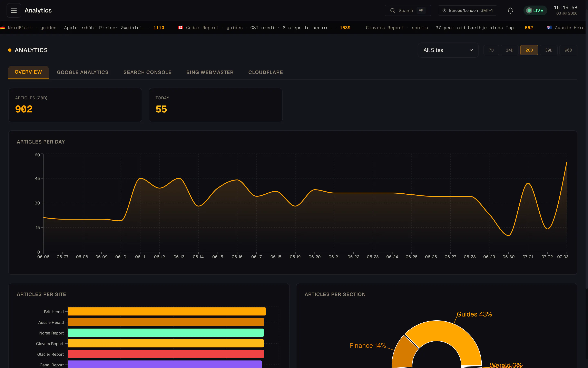Open the Bing Webmaster tab
Viewport: 588px width, 368px height.
click(x=210, y=72)
